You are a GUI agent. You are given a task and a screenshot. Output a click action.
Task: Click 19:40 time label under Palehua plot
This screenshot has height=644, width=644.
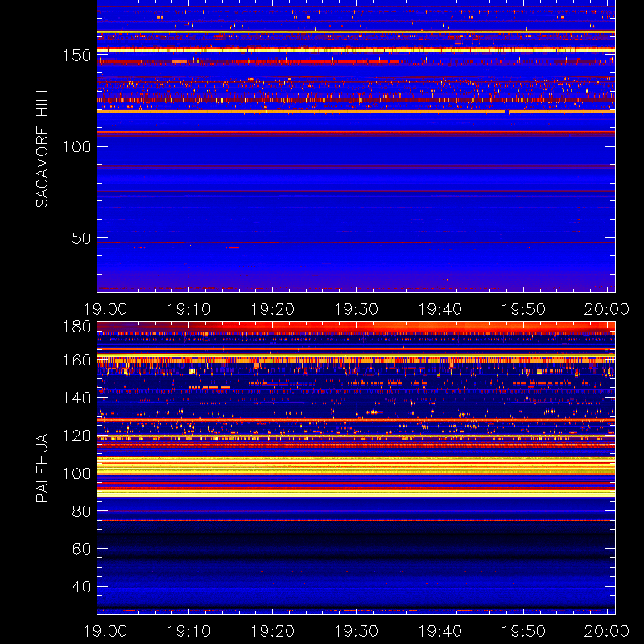tap(440, 631)
